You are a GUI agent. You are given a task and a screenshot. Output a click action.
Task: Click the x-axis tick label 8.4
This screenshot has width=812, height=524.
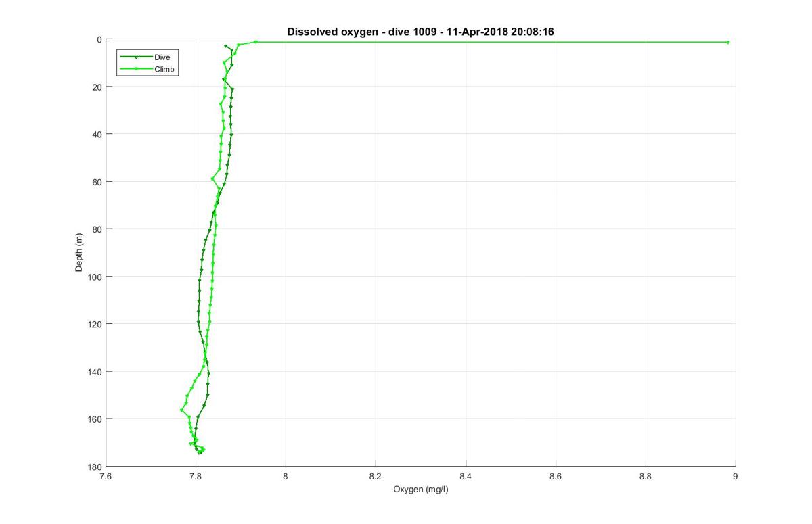466,476
